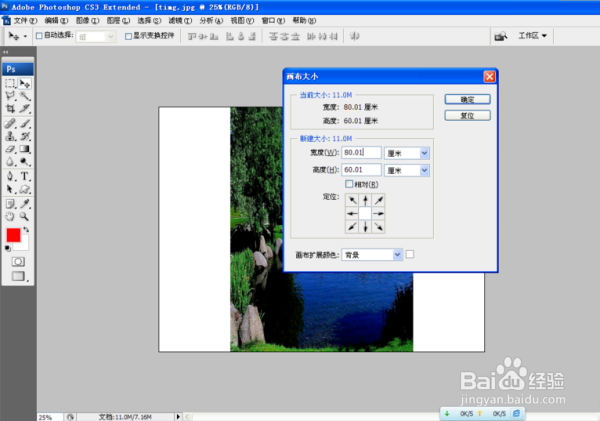Open the 画布扩展颜色 dropdown
This screenshot has height=421, width=600.
click(372, 255)
